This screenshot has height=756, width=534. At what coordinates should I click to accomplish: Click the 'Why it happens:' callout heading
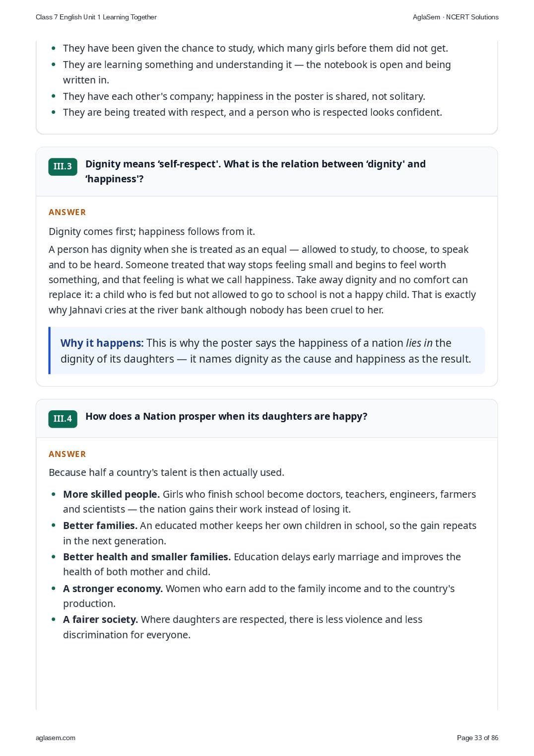(102, 343)
